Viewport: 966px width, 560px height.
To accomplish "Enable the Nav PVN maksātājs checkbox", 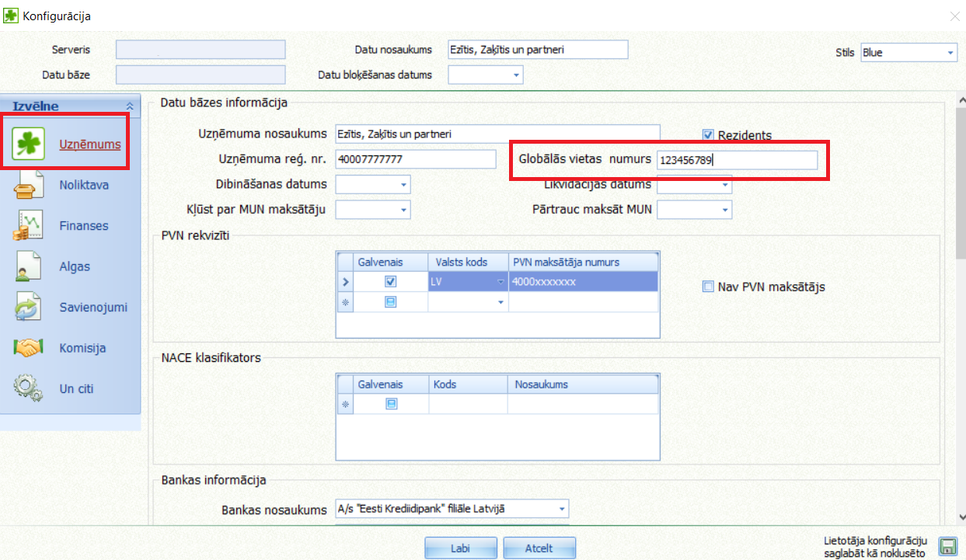I will click(x=708, y=287).
